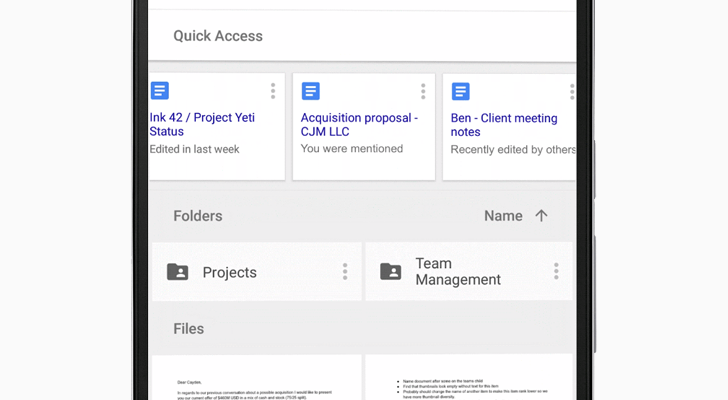728x400 pixels.
Task: Select the Ben - Client meeting notes title
Action: tap(504, 125)
